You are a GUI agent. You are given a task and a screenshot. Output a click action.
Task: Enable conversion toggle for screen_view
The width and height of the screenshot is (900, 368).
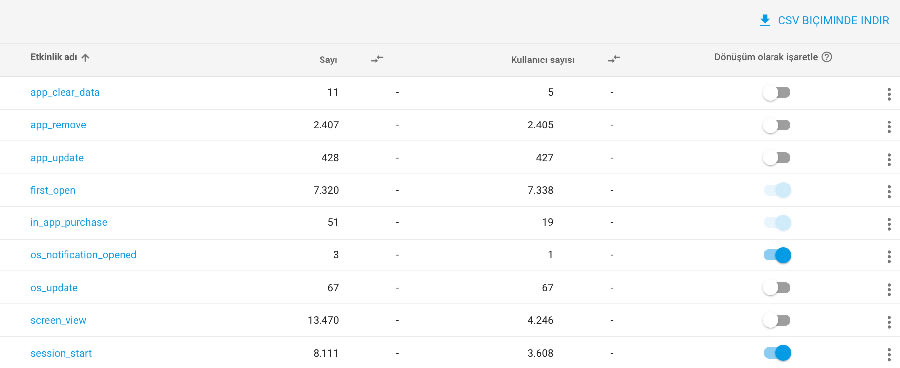(777, 320)
